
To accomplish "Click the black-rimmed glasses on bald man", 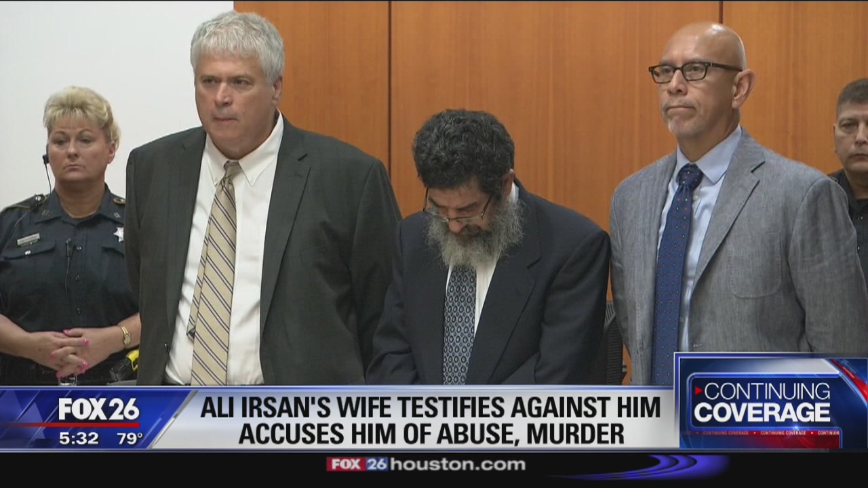I will coord(692,71).
